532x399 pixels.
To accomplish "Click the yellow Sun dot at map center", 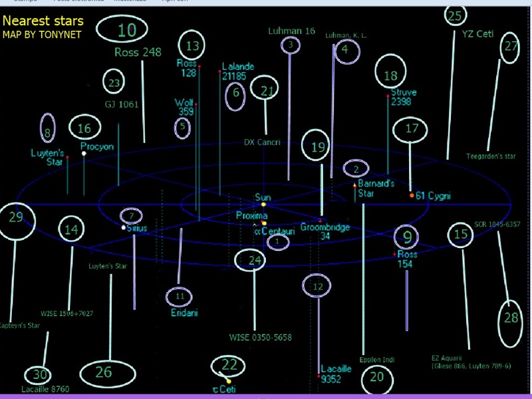I will click(263, 204).
